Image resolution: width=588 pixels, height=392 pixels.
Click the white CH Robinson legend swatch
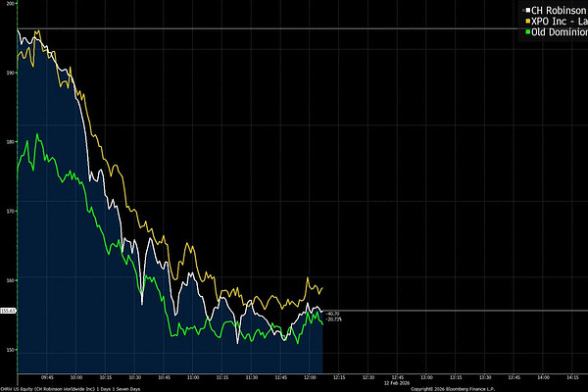coord(528,11)
